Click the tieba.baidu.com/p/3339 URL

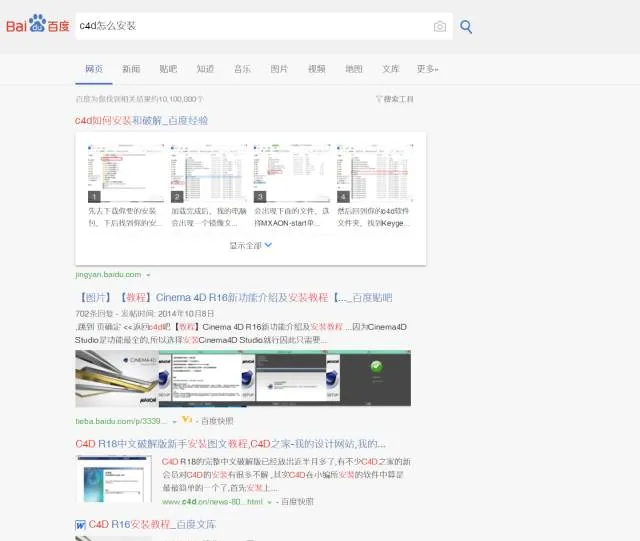[x=121, y=421]
